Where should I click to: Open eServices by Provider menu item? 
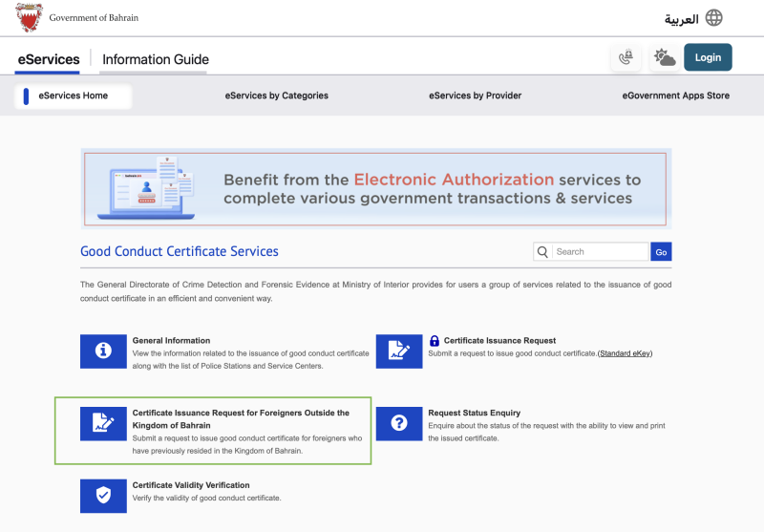(475, 96)
